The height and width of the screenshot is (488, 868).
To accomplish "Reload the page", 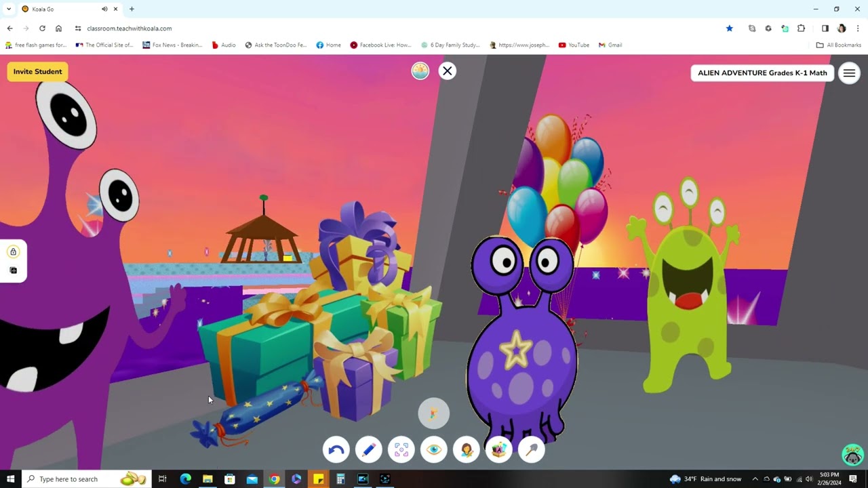I will tap(42, 28).
